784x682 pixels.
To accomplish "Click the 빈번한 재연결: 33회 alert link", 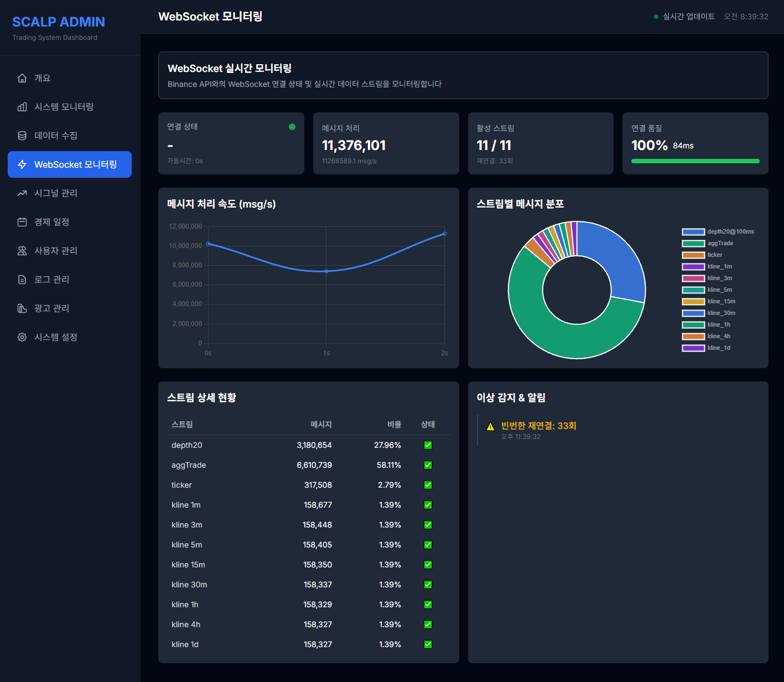I will coord(537,426).
